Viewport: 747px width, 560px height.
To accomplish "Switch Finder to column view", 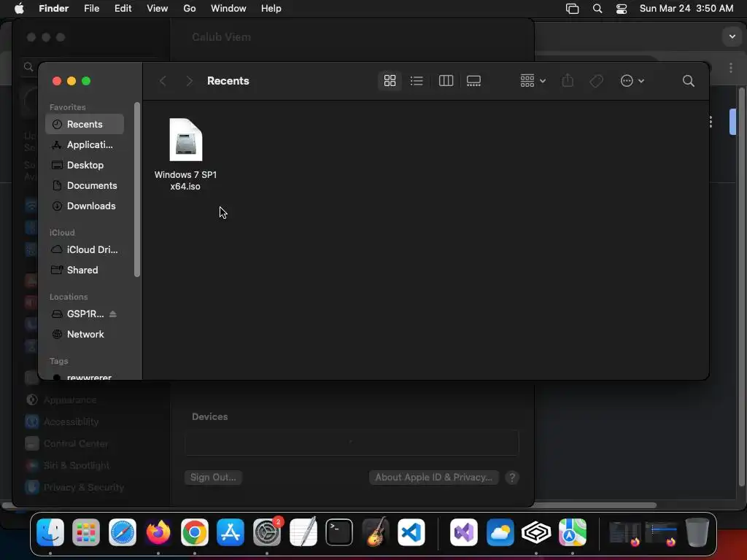I will point(446,81).
